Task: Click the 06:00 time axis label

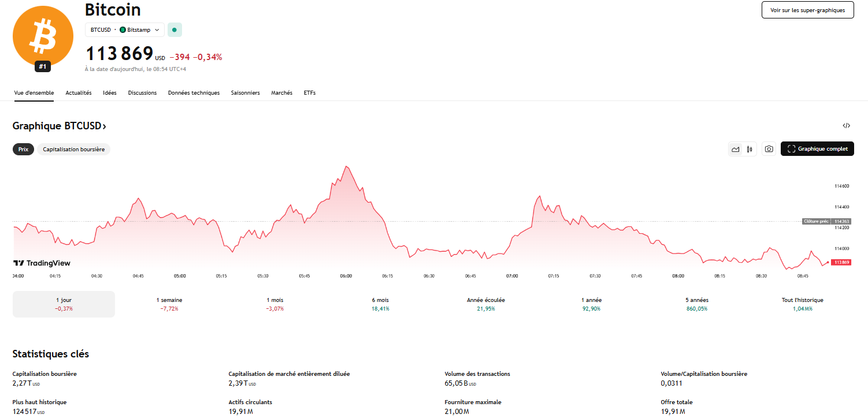Action: [346, 276]
